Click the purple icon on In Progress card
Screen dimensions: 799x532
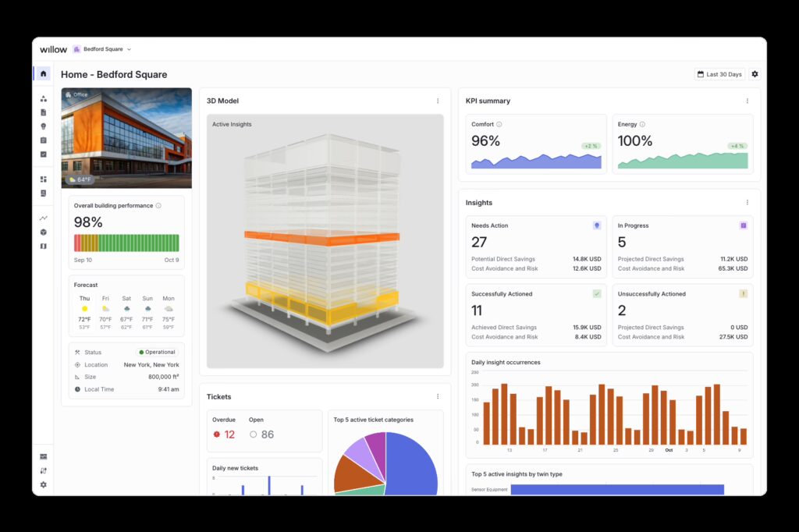coord(744,225)
